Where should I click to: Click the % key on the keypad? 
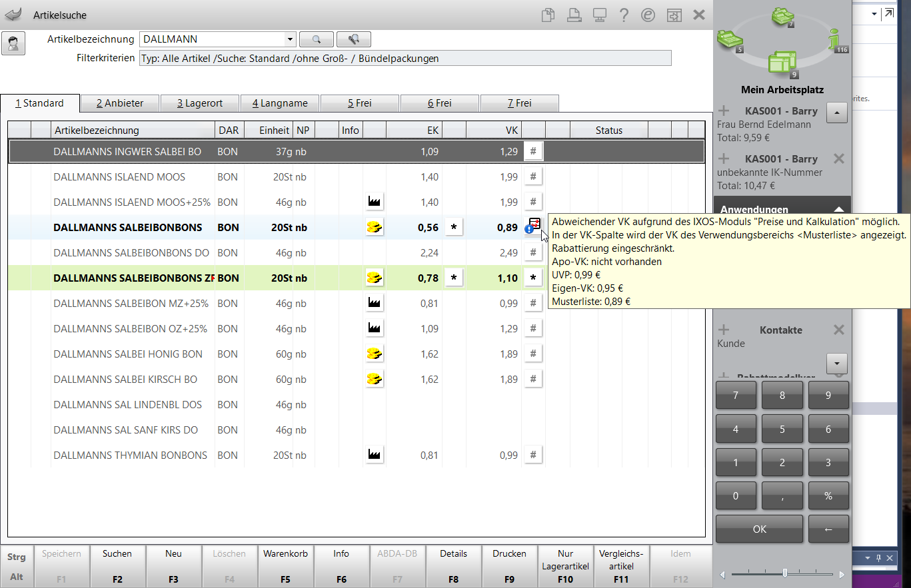tap(828, 495)
